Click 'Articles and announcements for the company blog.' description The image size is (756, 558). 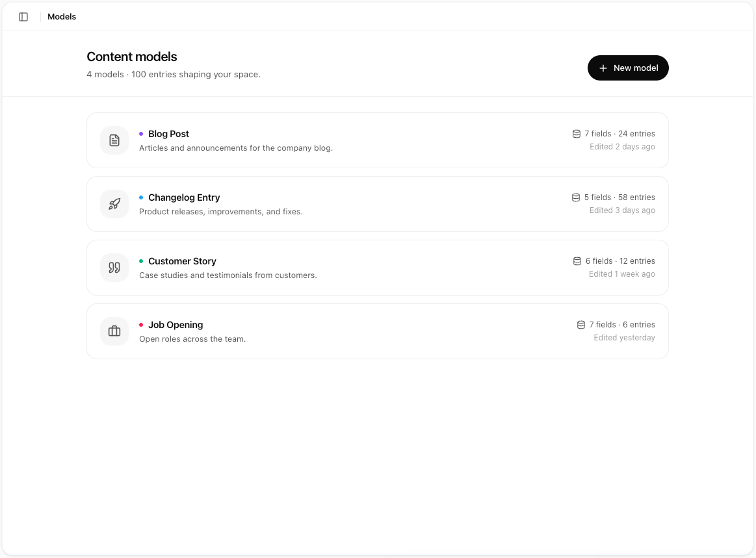[236, 148]
